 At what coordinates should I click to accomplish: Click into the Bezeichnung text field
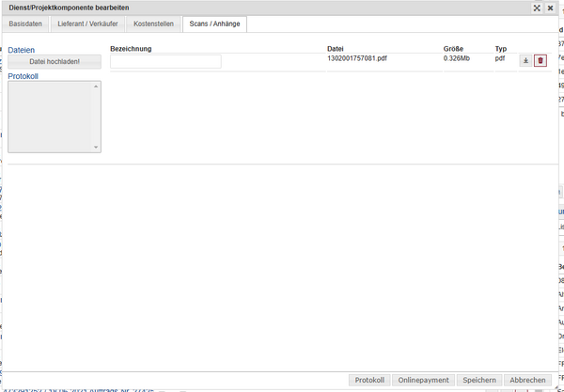tap(165, 61)
